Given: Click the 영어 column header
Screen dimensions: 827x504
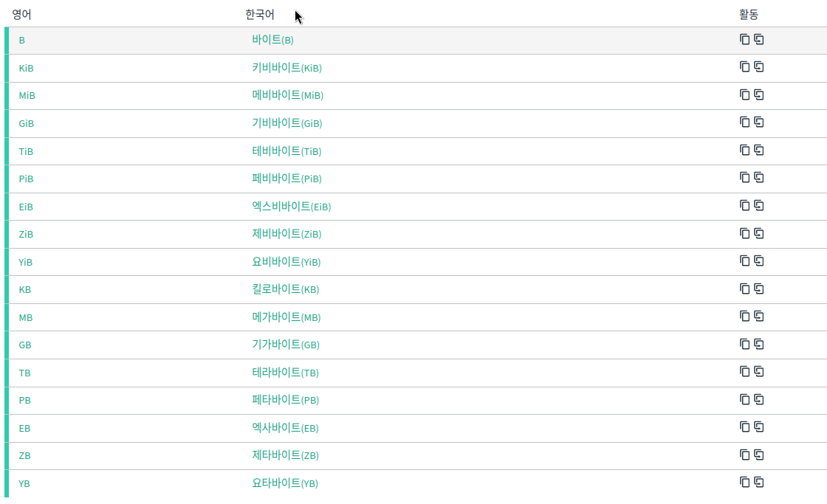Looking at the screenshot, I should coord(21,15).
